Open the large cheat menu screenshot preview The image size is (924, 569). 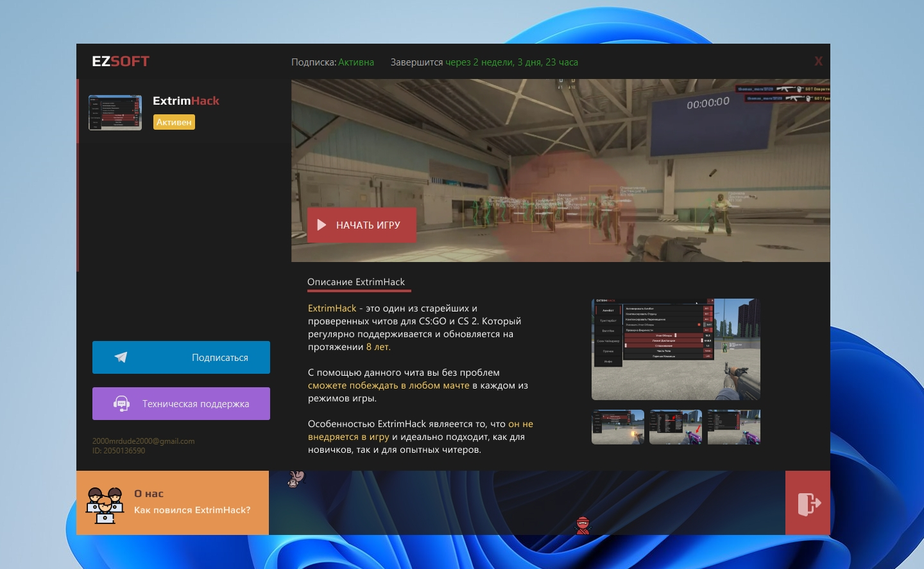(x=676, y=349)
